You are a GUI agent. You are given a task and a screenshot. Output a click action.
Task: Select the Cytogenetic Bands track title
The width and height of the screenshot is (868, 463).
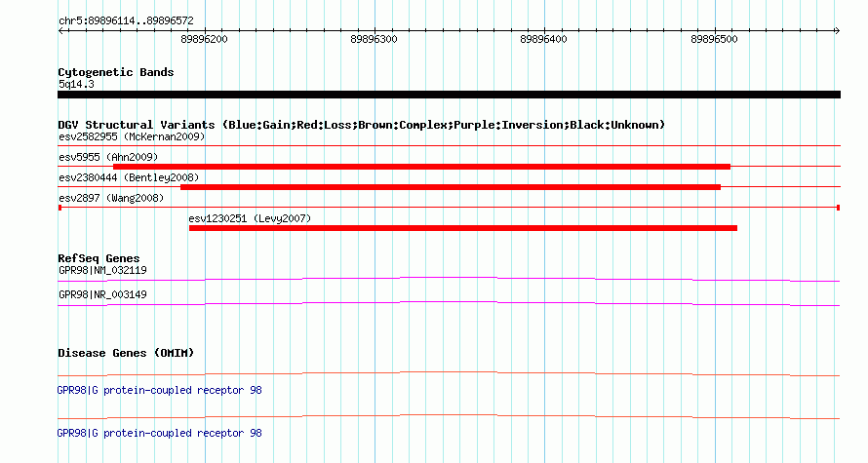click(x=116, y=72)
